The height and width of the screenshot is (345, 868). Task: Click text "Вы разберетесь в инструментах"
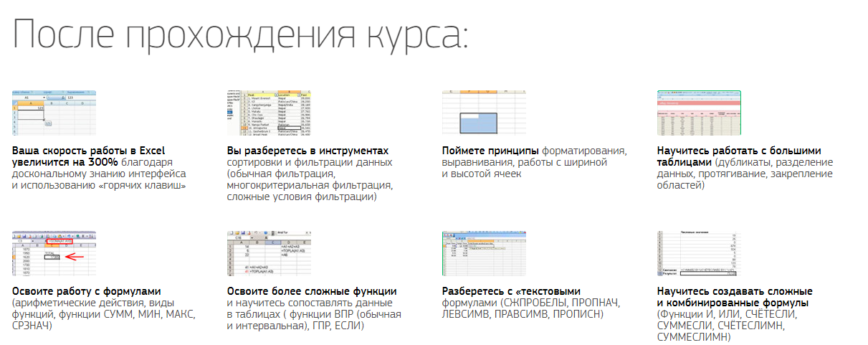pos(307,151)
